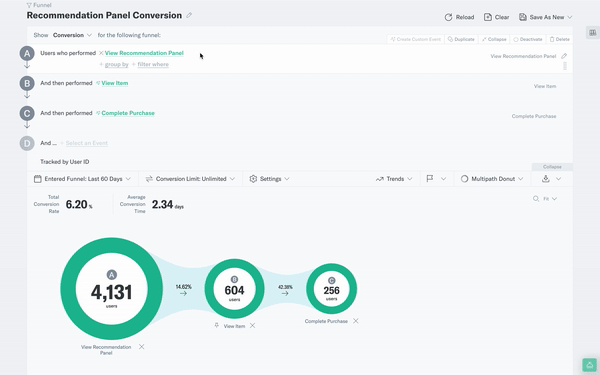Expand the Save As New dropdown arrow
This screenshot has width=600, height=375.
click(570, 17)
